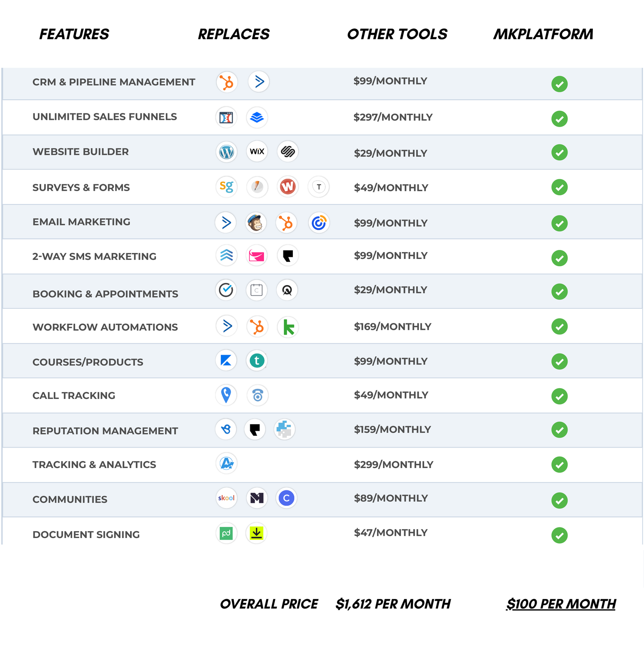Click the Kajabi icon in Courses row
The width and height of the screenshot is (644, 645).
[226, 360]
